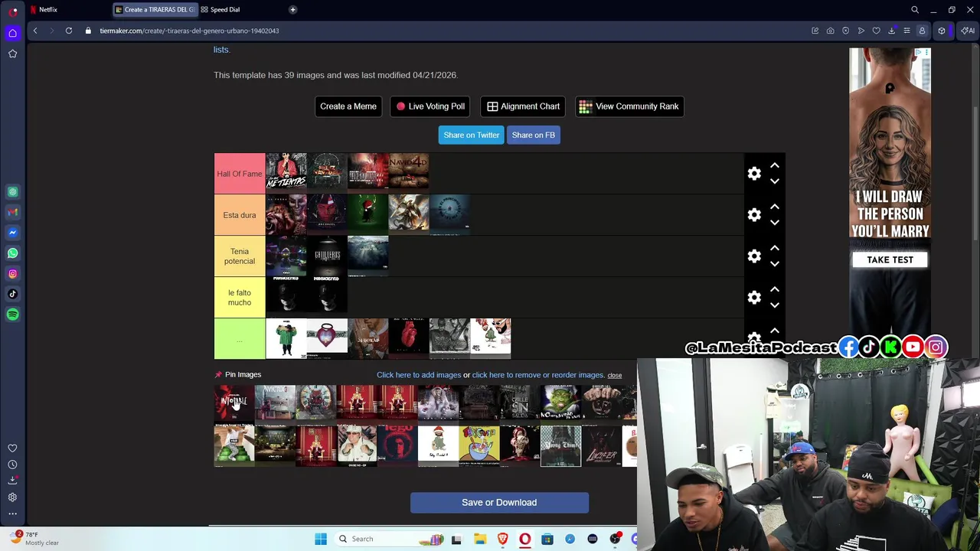Viewport: 980px width, 551px height.
Task: Open the Opera AI assistant
Action: coord(968,31)
